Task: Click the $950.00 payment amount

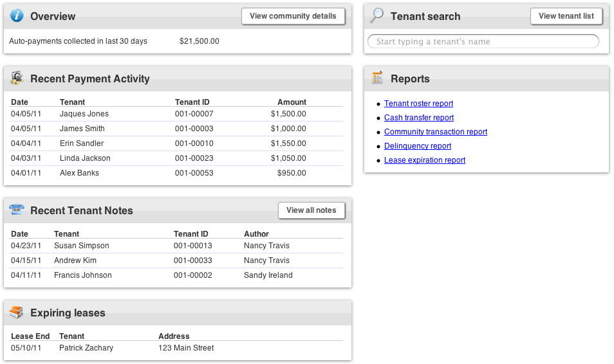Action: coord(292,173)
